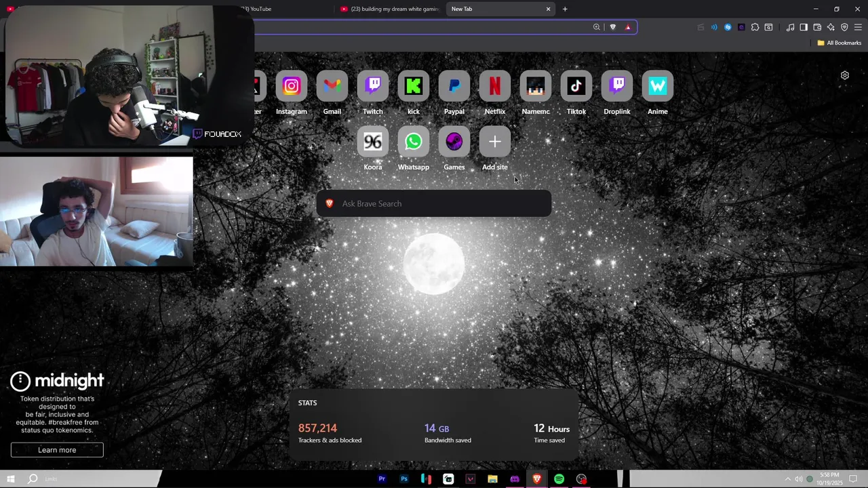This screenshot has width=868, height=488.
Task: Open the music note media control
Action: coord(790,27)
